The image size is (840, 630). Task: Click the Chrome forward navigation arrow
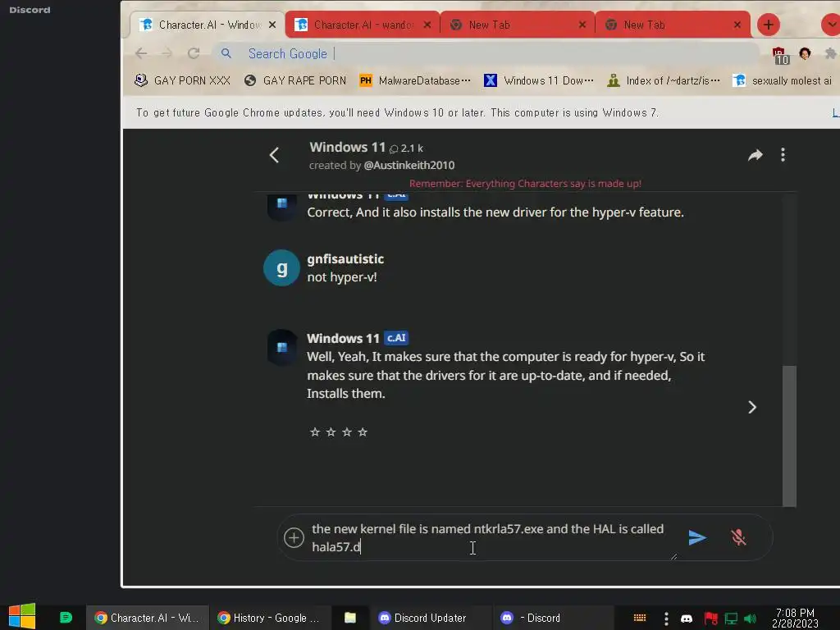click(x=167, y=53)
